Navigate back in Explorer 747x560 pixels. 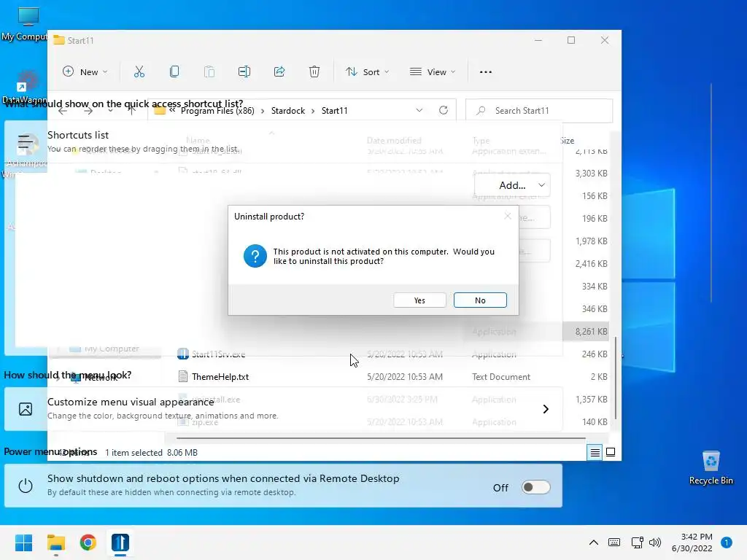63,111
